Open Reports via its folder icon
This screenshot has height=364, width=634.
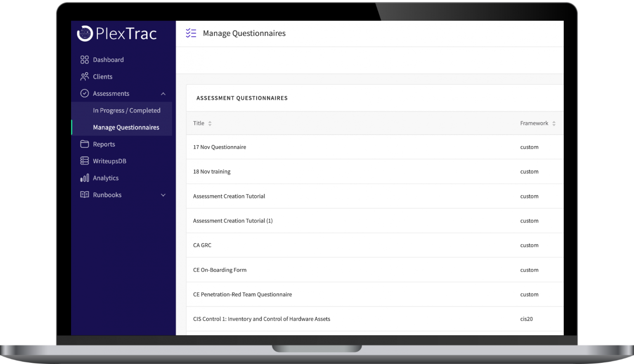(84, 144)
